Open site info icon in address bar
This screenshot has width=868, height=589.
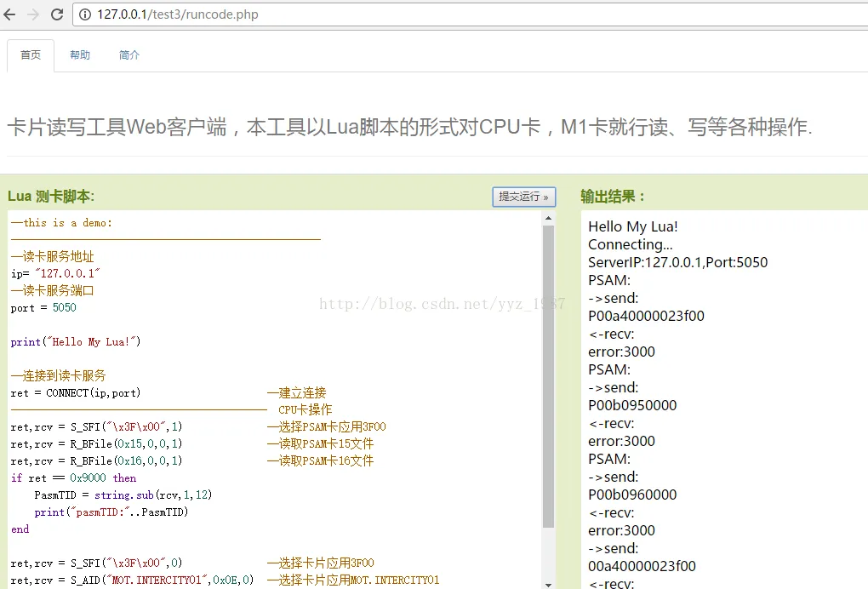click(x=85, y=14)
